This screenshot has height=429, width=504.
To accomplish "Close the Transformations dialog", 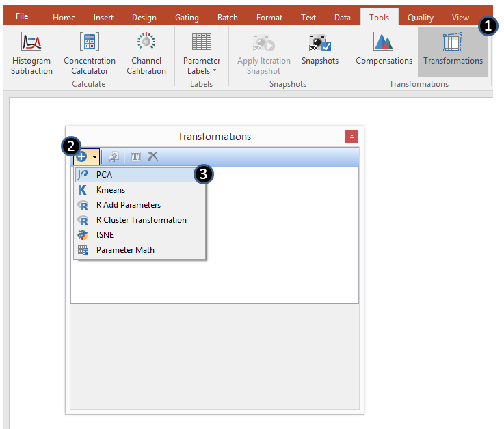I will coord(352,137).
